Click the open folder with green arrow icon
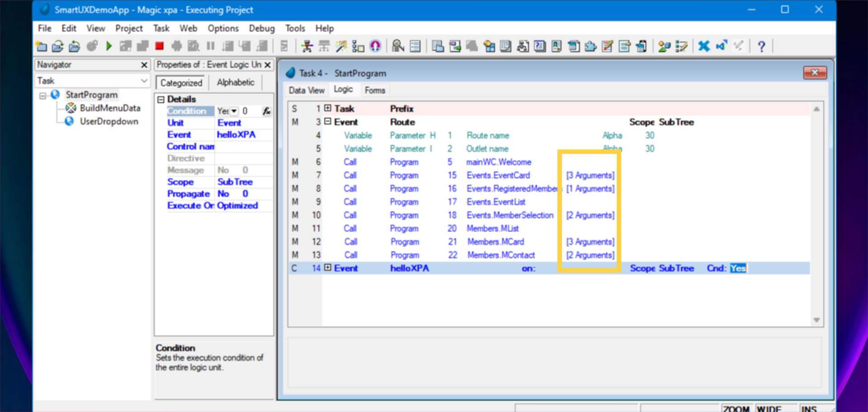 57,46
